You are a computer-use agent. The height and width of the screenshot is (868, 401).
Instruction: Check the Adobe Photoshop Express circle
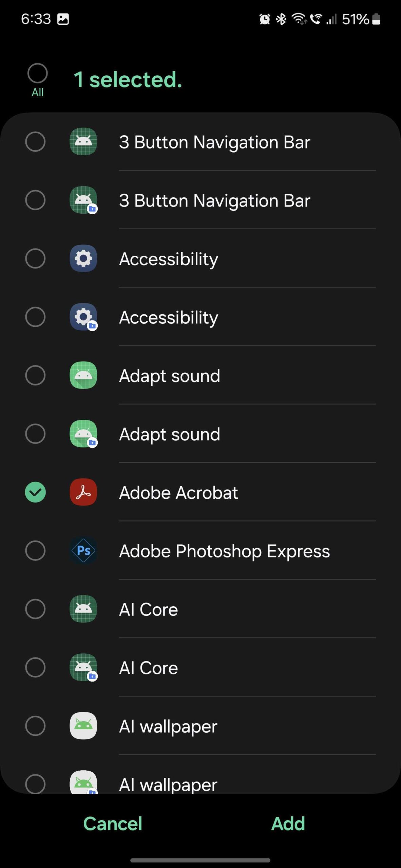(x=35, y=550)
